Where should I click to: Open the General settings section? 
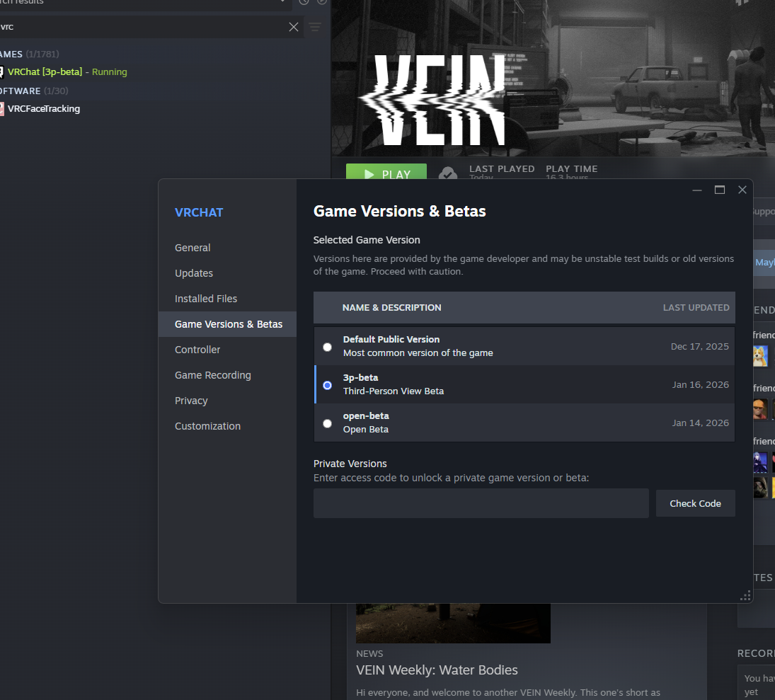[193, 248]
